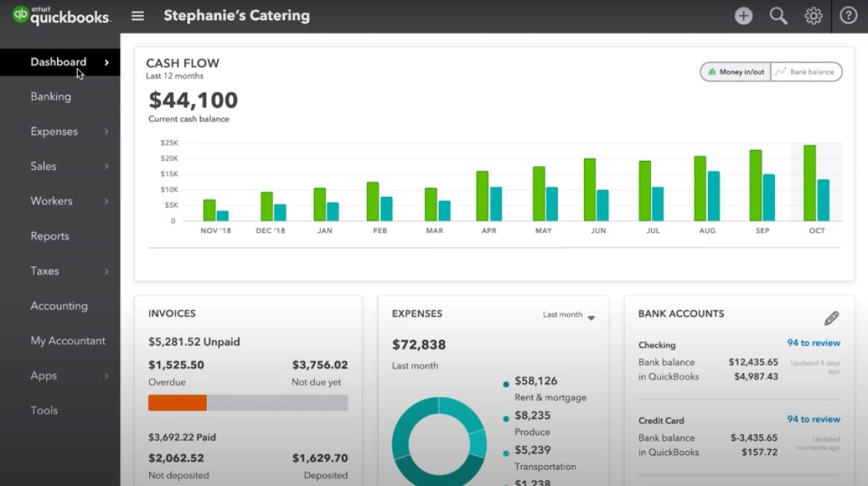Open the settings gear menu
The width and height of the screenshot is (868, 486).
click(x=813, y=15)
